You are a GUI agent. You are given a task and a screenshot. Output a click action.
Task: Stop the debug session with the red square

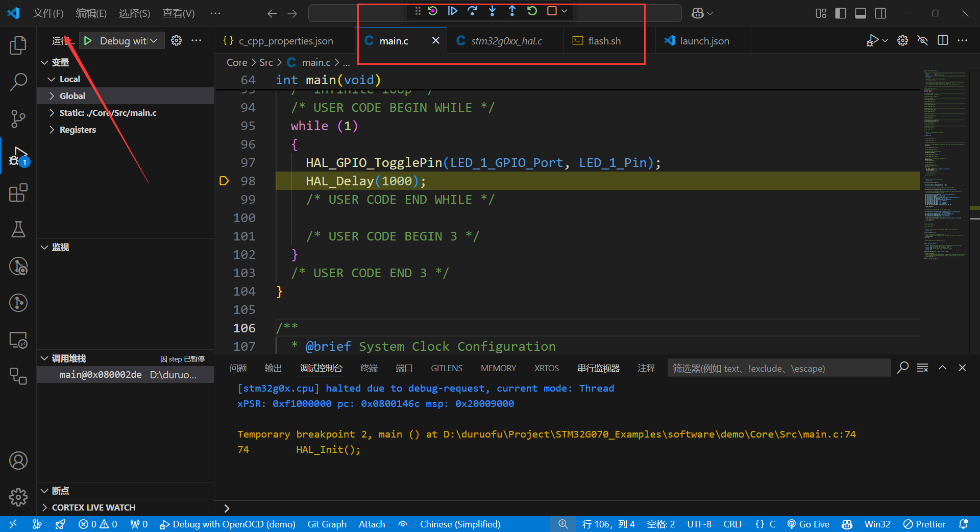click(x=552, y=11)
